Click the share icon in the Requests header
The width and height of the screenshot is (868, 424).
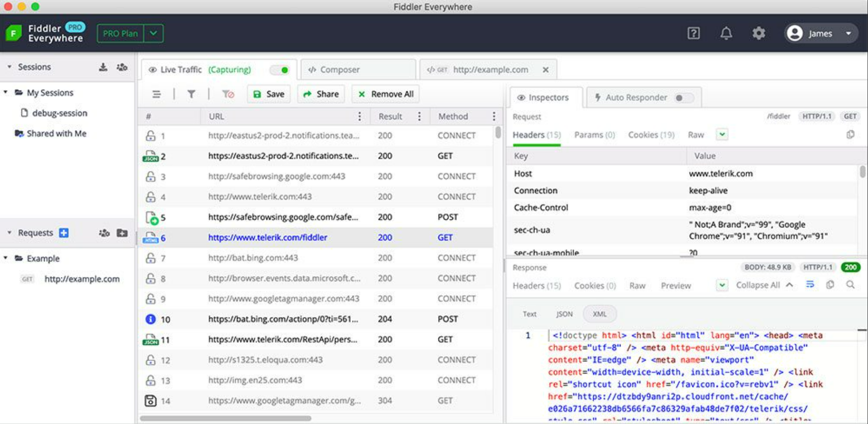[x=104, y=232]
